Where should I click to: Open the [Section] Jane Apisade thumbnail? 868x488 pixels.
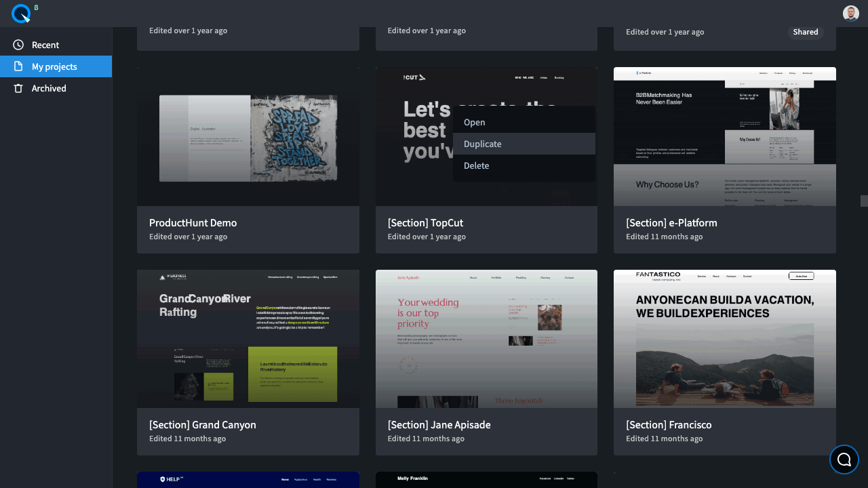coord(486,339)
